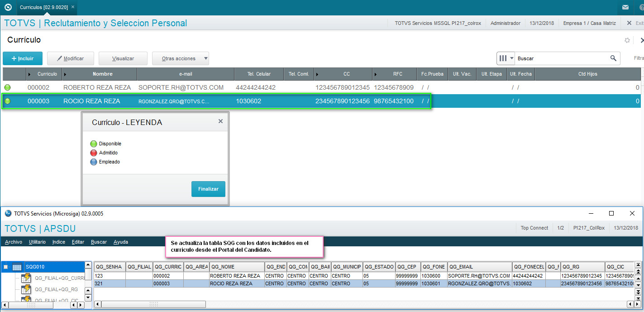Select QG_FILIAL+QG_RG index icon
This screenshot has width=644, height=312.
26,289
